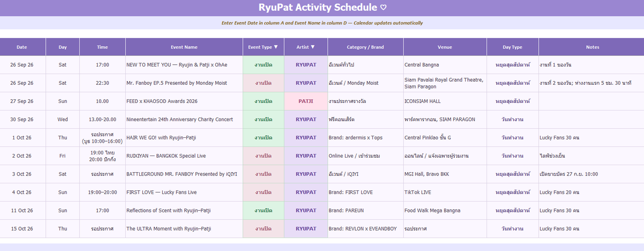Click the Food Walk Mega Bangna venue

pyautogui.click(x=445, y=210)
